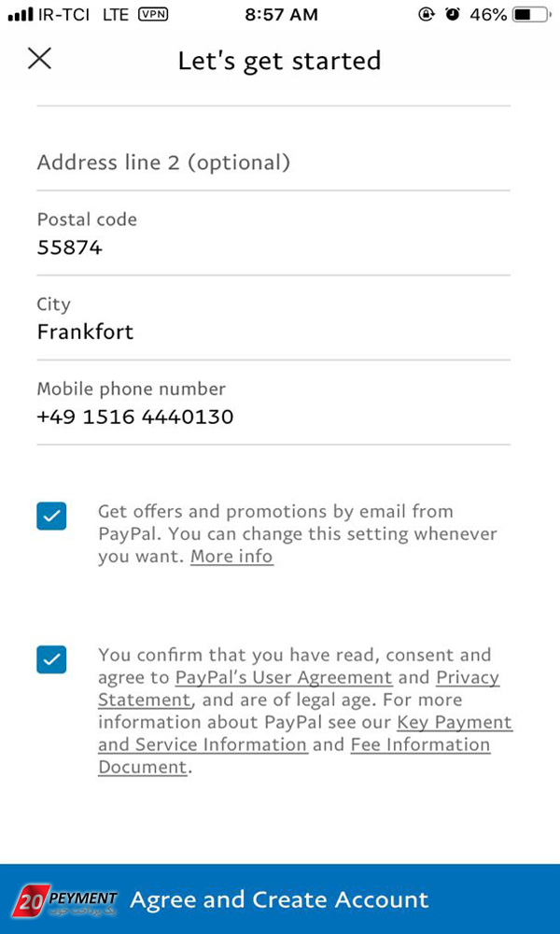This screenshot has width=560, height=934.
Task: Tap the orientation lock status icon
Action: coord(427,15)
